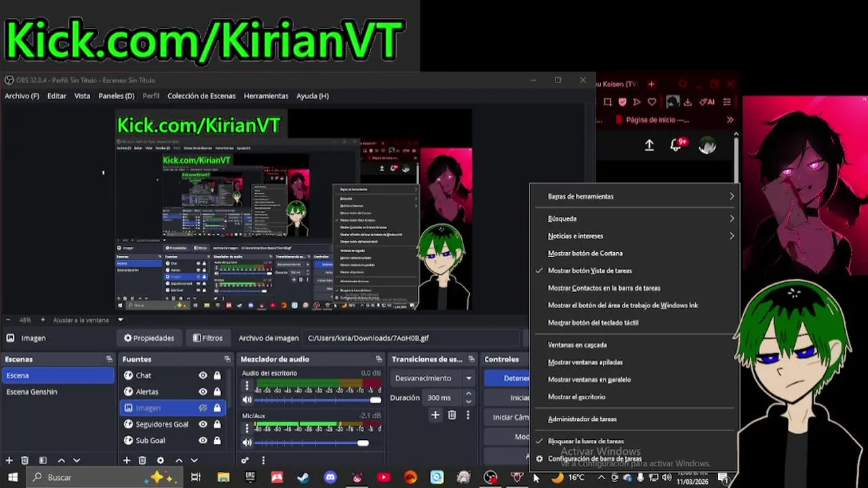
Task: Toggle visibility of the Chat source
Action: [x=203, y=375]
